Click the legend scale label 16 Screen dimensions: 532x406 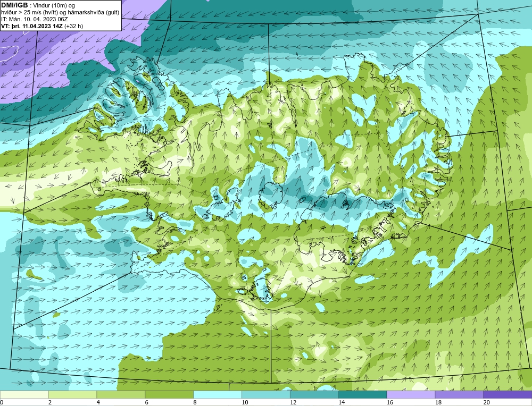click(x=390, y=402)
